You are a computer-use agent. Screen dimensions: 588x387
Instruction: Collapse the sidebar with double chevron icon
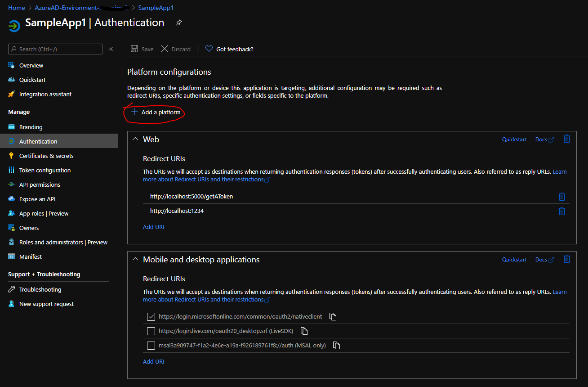pyautogui.click(x=111, y=49)
